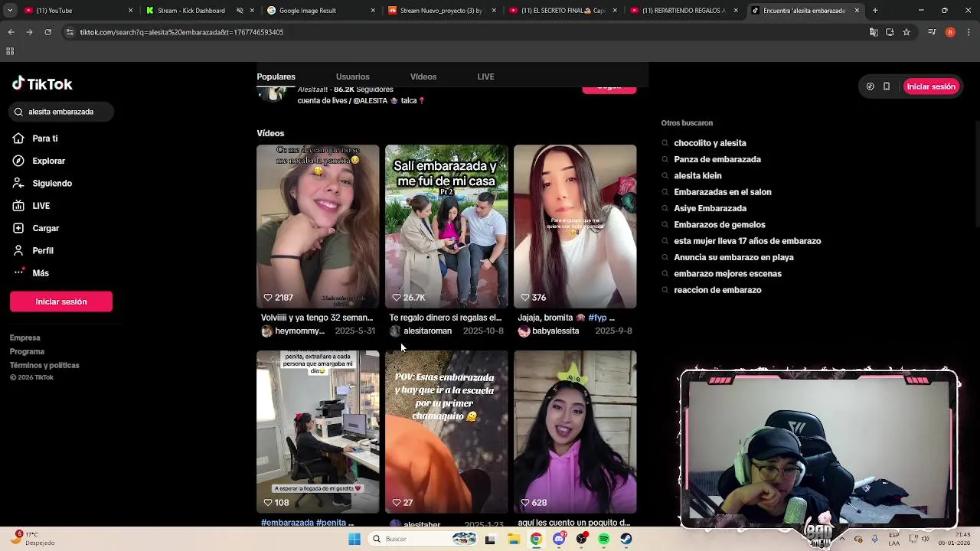Go back with the browser back arrow
The width and height of the screenshot is (980, 551).
pyautogui.click(x=11, y=32)
